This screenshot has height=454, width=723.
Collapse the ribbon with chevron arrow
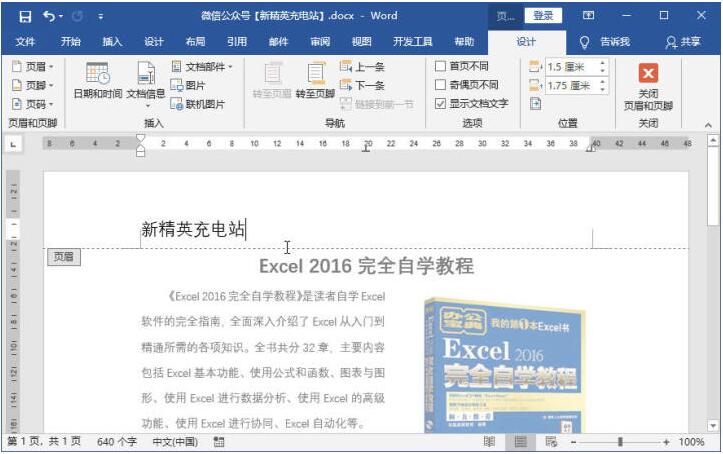[708, 124]
